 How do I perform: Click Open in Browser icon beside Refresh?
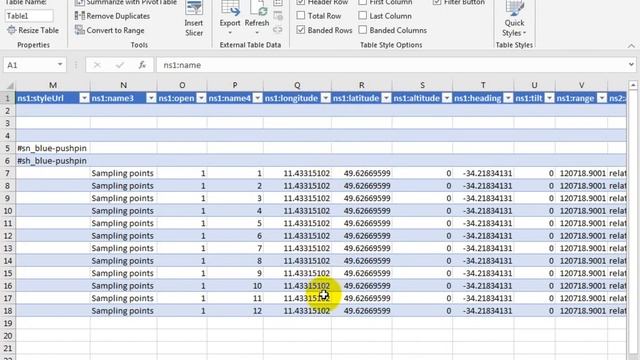(x=278, y=16)
